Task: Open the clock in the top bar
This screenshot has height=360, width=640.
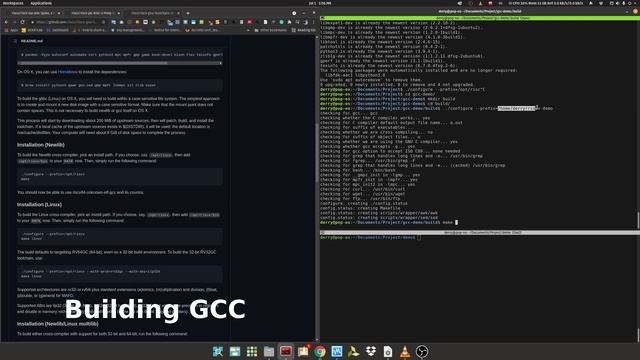Action: pyautogui.click(x=320, y=3)
